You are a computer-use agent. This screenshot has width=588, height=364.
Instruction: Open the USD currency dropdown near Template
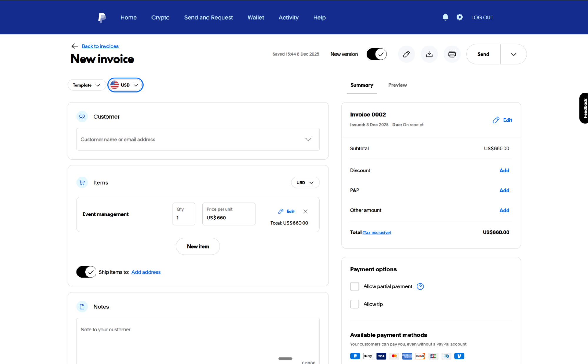[125, 85]
